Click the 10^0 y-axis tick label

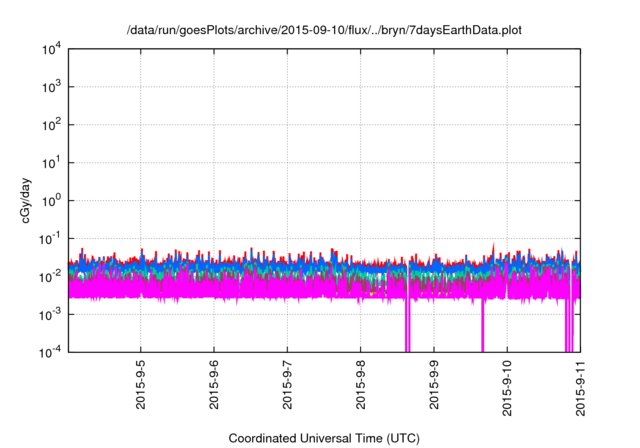51,201
